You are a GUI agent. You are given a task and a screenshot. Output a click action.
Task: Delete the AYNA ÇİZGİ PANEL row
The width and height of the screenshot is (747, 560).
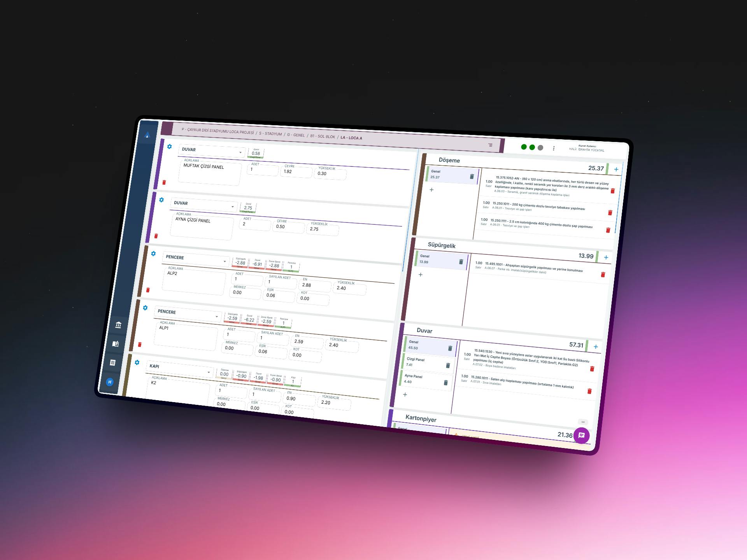point(156,236)
